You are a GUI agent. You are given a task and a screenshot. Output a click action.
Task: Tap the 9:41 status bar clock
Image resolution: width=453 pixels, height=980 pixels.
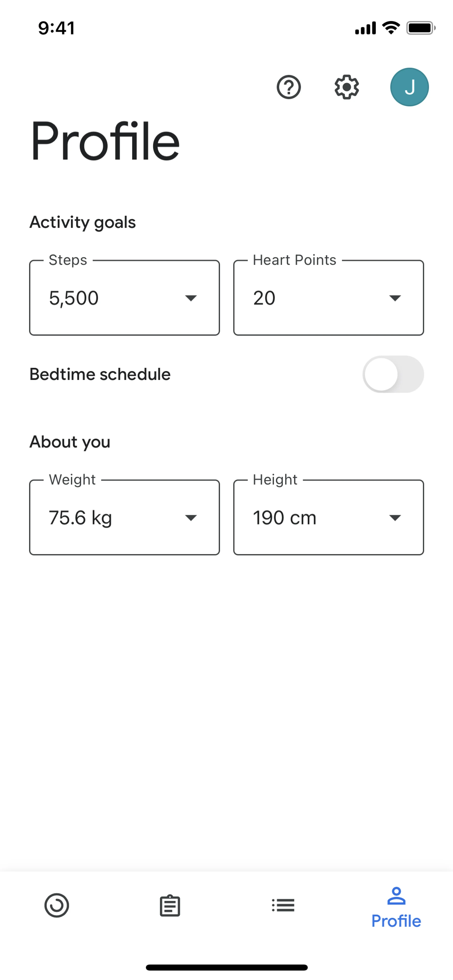[x=56, y=28]
